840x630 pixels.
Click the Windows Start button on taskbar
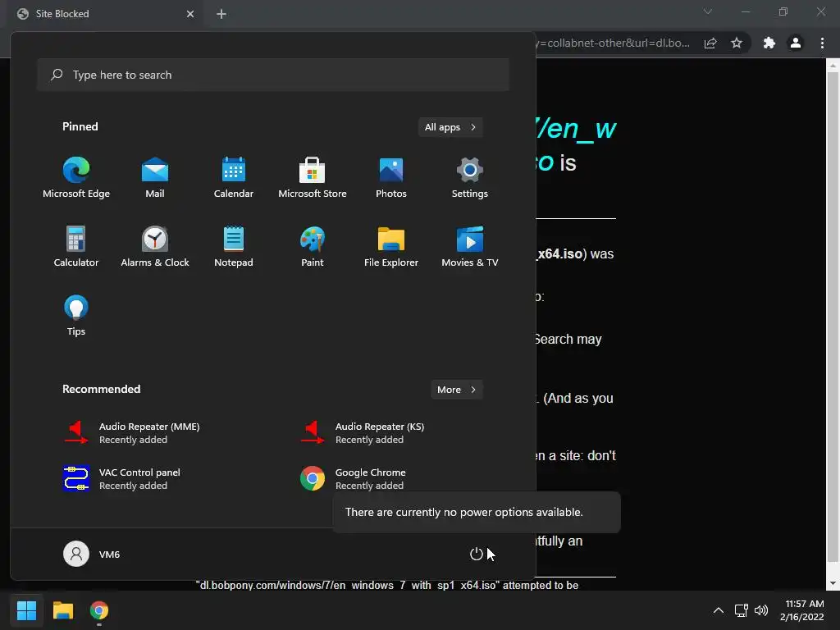coord(26,610)
